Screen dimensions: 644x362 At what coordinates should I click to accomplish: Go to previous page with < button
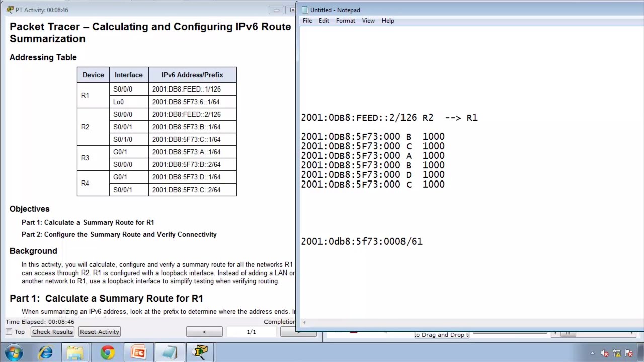(204, 332)
